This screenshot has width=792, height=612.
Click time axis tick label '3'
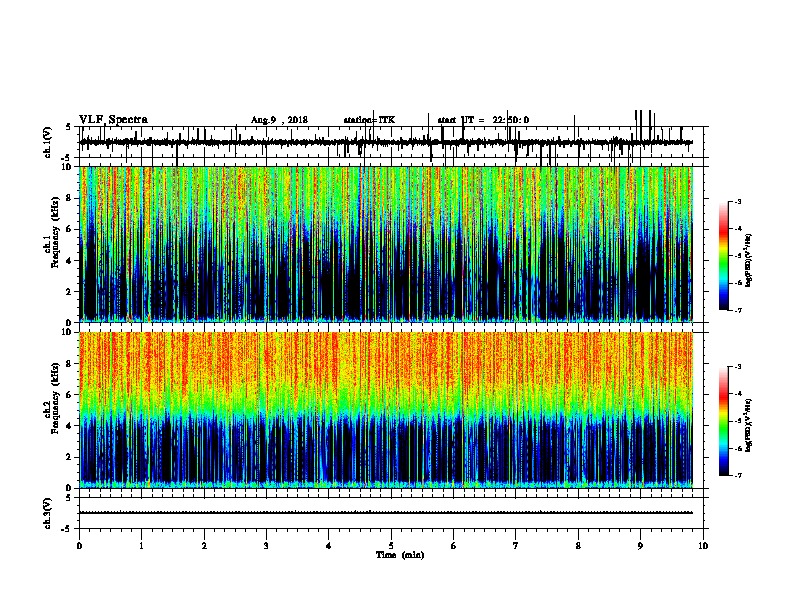[266, 546]
